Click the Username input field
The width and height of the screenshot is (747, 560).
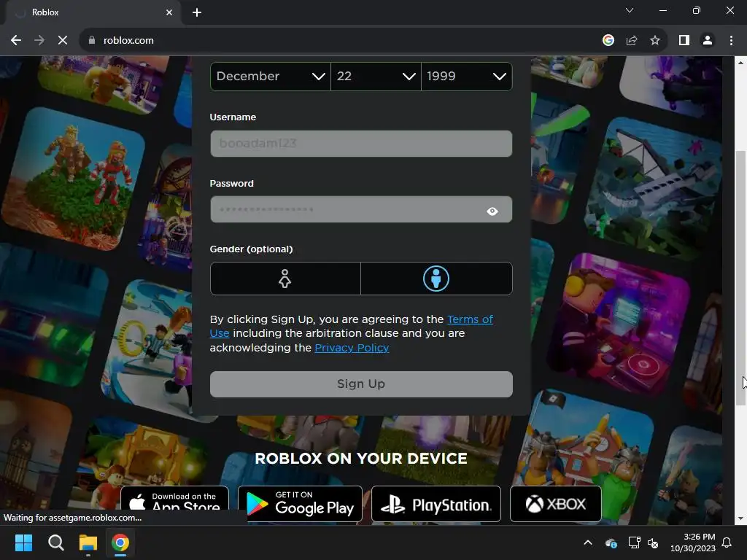(361, 144)
